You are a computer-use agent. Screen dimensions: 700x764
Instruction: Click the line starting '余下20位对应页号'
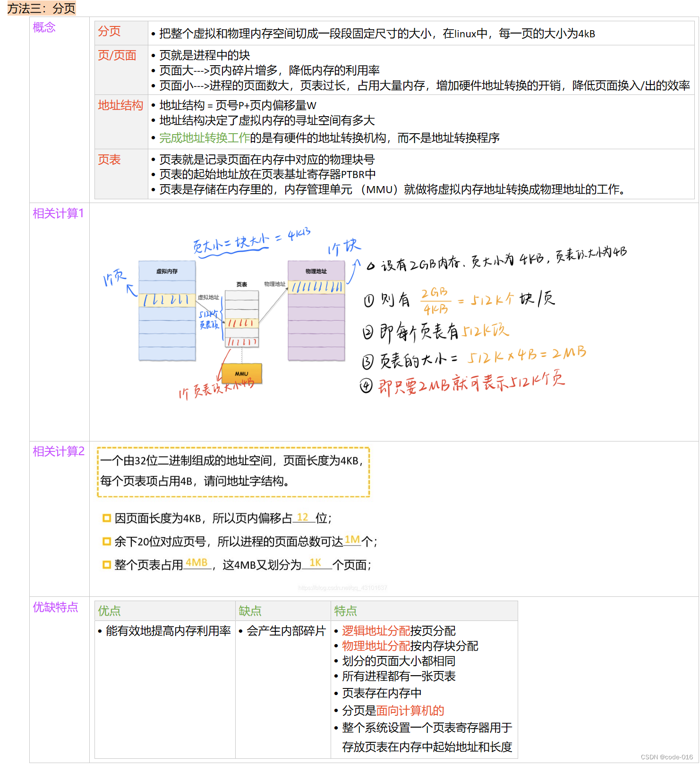tap(246, 542)
